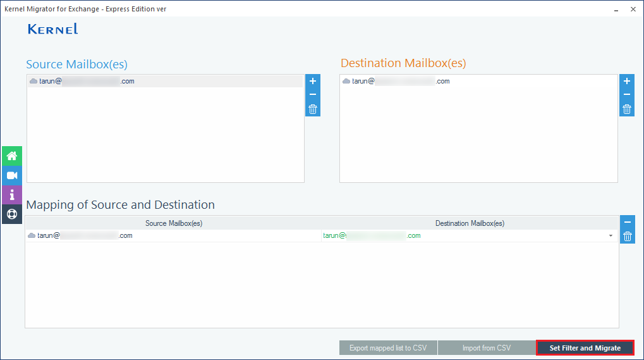Remove selected mapping row with minus icon
The height and width of the screenshot is (360, 644).
627,222
